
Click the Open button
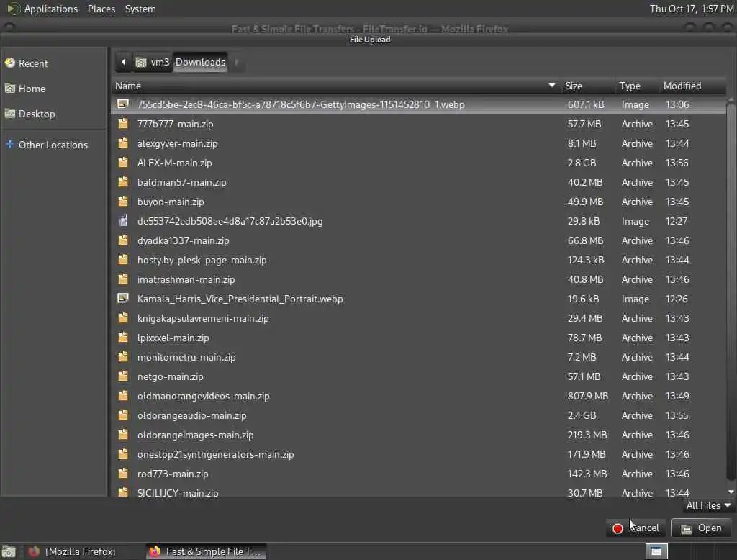point(701,528)
